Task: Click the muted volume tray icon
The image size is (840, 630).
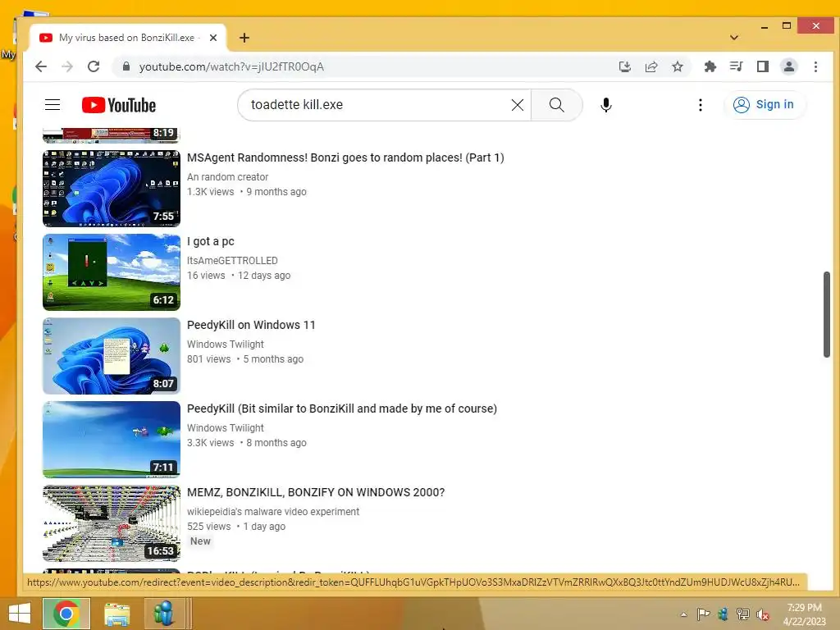Action: click(762, 614)
